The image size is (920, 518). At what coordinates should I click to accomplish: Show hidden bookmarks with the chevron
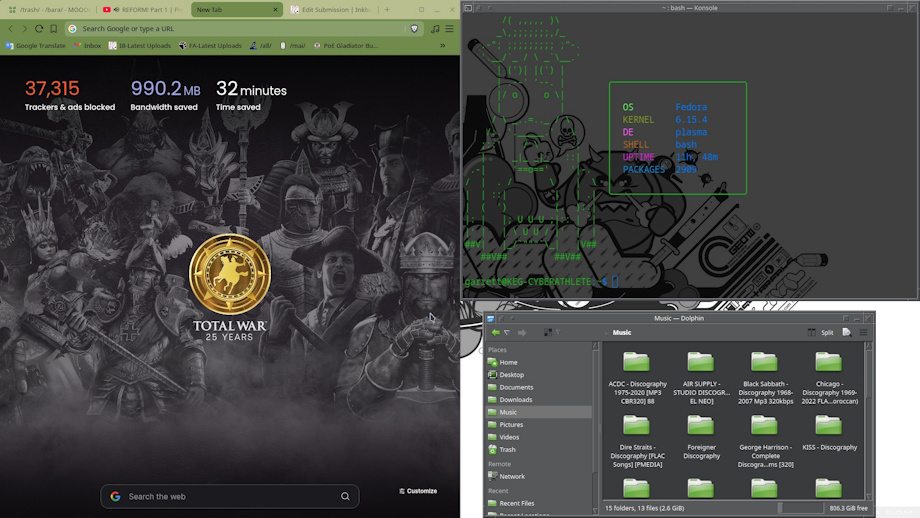443,45
